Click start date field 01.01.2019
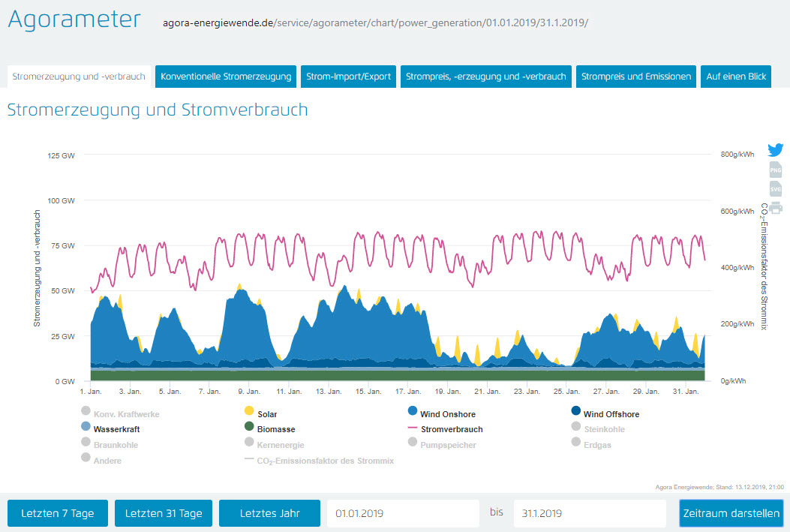 pos(402,514)
